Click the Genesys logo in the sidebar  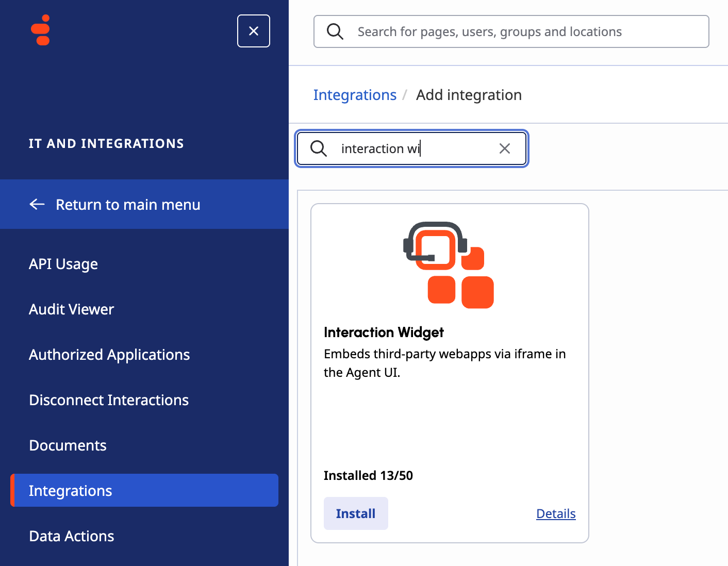pos(40,30)
